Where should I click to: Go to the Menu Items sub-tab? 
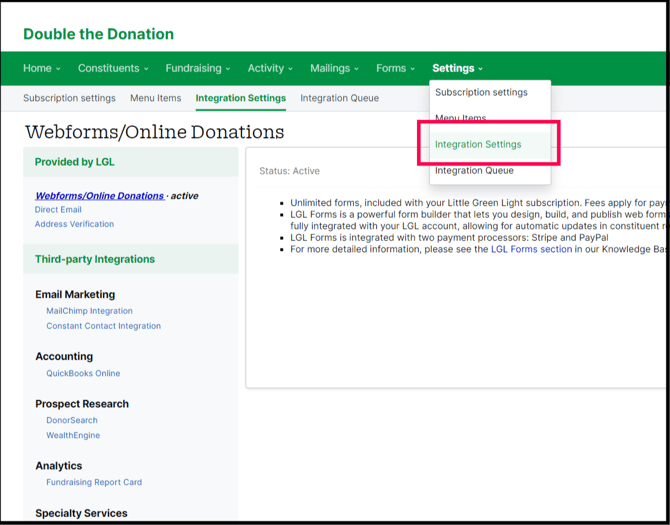[156, 98]
